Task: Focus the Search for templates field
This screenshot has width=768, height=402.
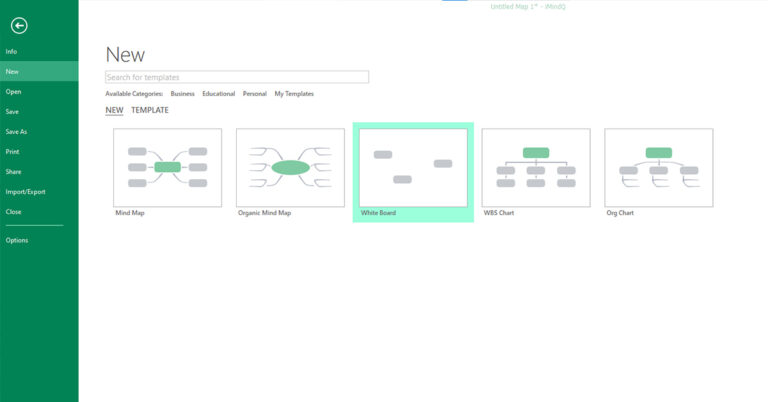Action: 237,77
